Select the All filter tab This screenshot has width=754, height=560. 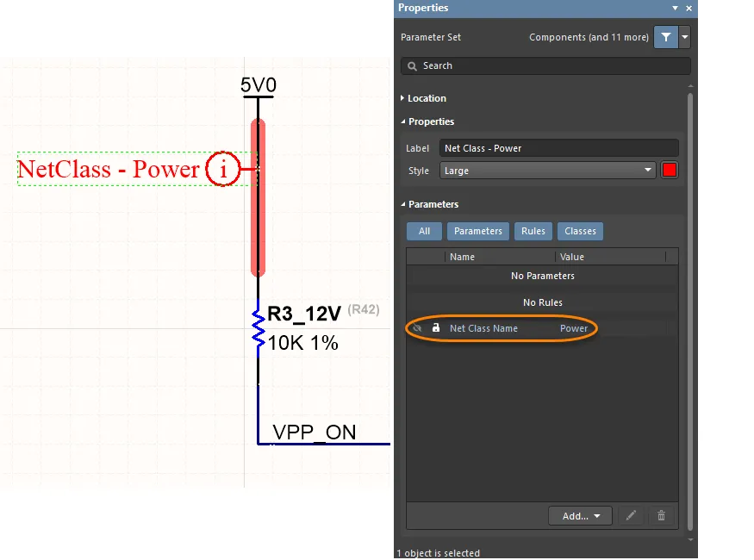click(x=424, y=231)
